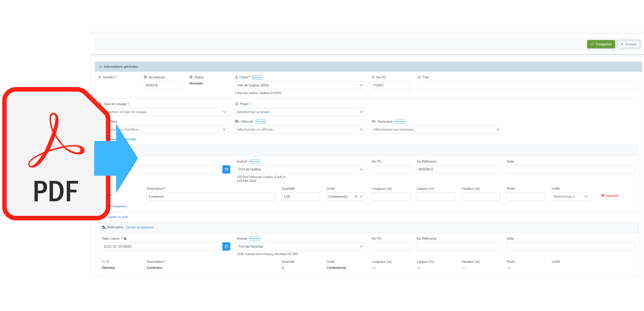Collapse the Informations générales section
Image resolution: width=644 pixels, height=311 pixels.
tap(100, 67)
